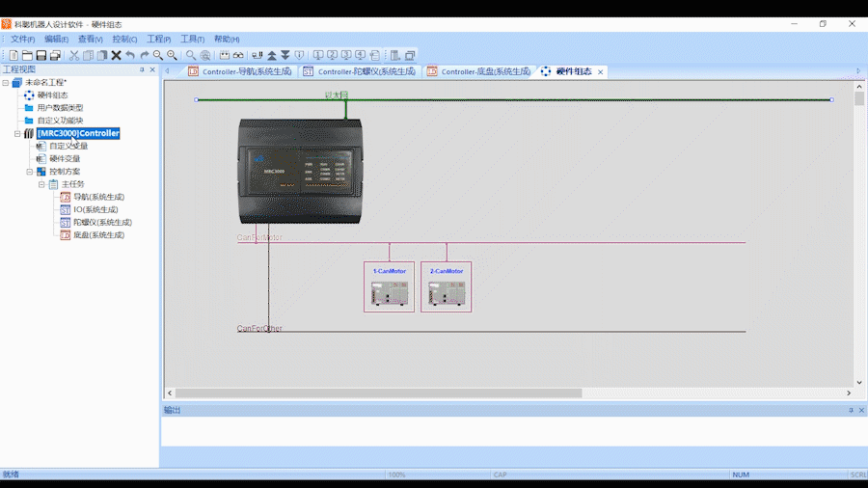The width and height of the screenshot is (868, 488).
Task: Select the MRC3000 controller device image
Action: pyautogui.click(x=300, y=172)
